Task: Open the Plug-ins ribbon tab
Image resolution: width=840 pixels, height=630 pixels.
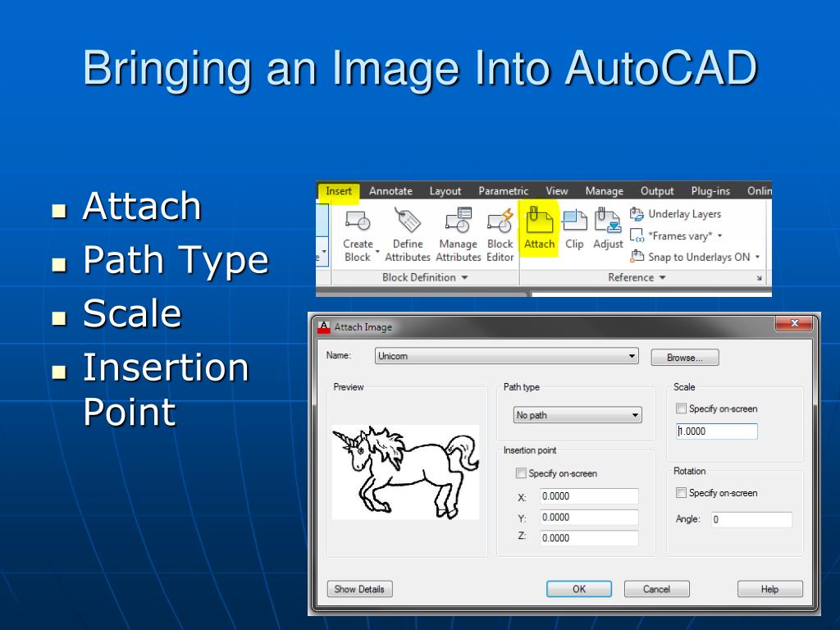Action: 710,191
